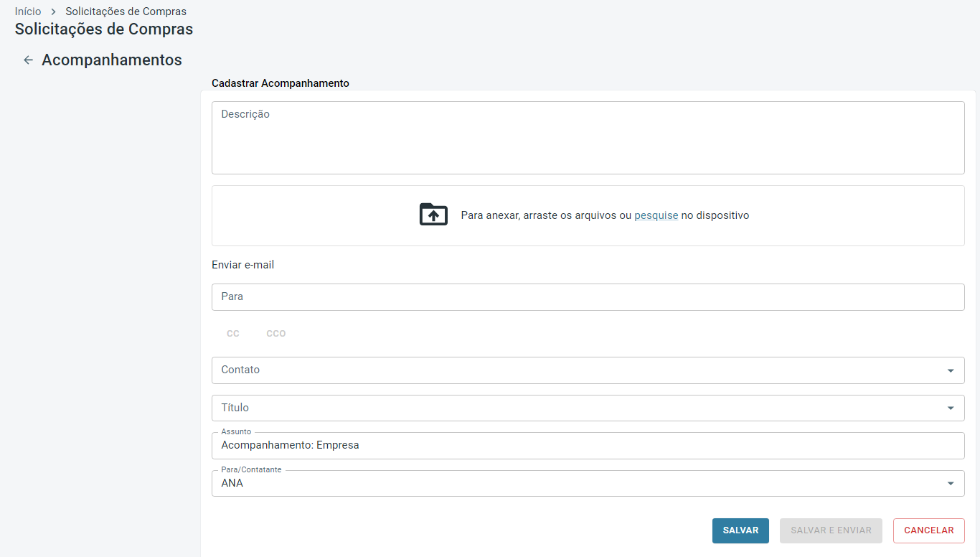The image size is (980, 557).
Task: Click the back arrow beside Acompanhamentos
Action: point(28,60)
